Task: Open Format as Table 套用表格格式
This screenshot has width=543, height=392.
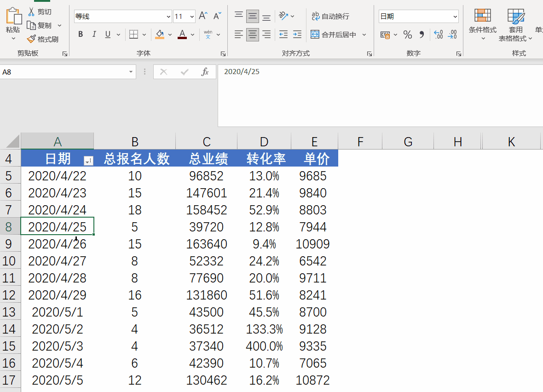Action: pyautogui.click(x=515, y=24)
